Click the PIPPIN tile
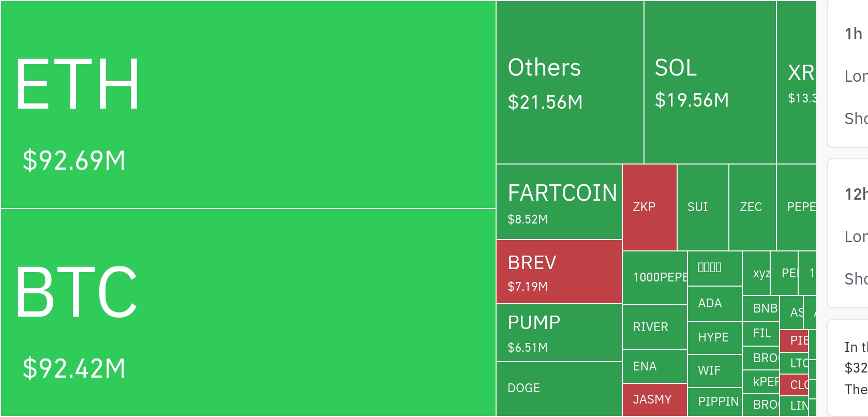 pyautogui.click(x=715, y=401)
